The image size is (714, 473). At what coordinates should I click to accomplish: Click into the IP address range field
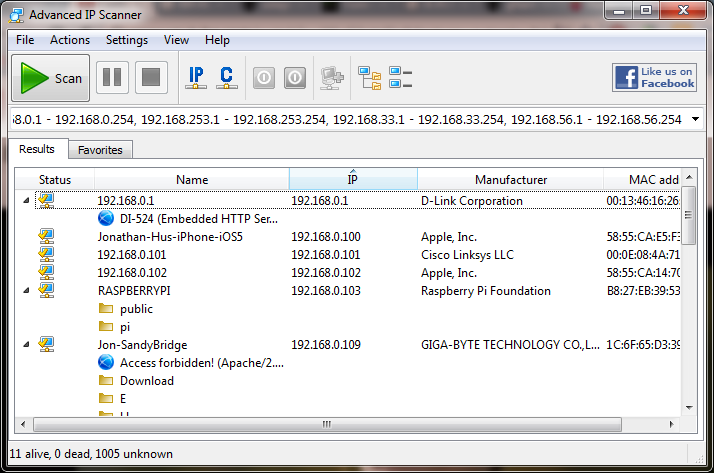(348, 120)
